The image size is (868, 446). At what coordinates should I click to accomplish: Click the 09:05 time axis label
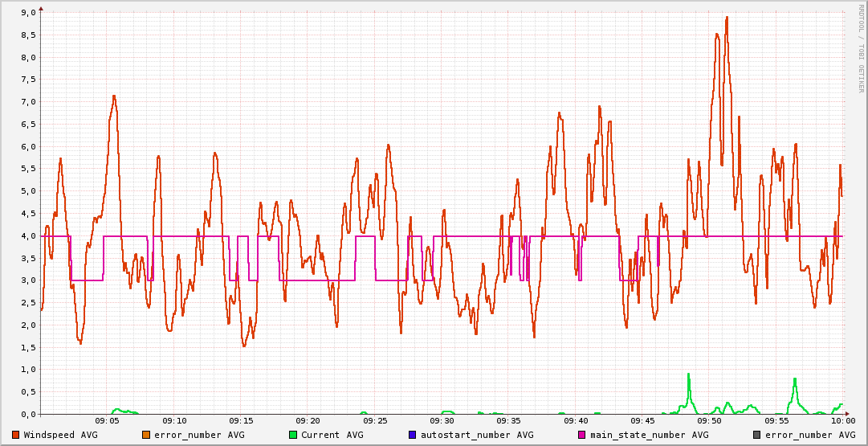108,421
